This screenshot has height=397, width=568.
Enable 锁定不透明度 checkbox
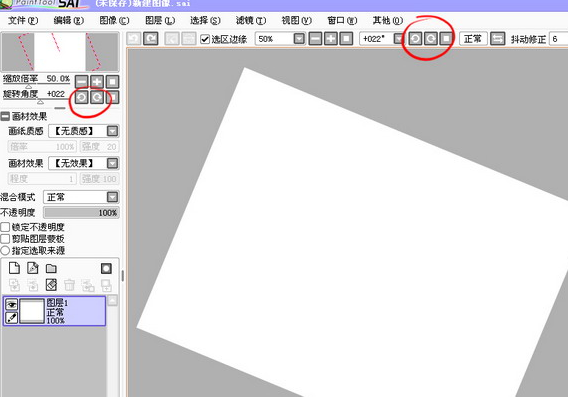(x=5, y=227)
